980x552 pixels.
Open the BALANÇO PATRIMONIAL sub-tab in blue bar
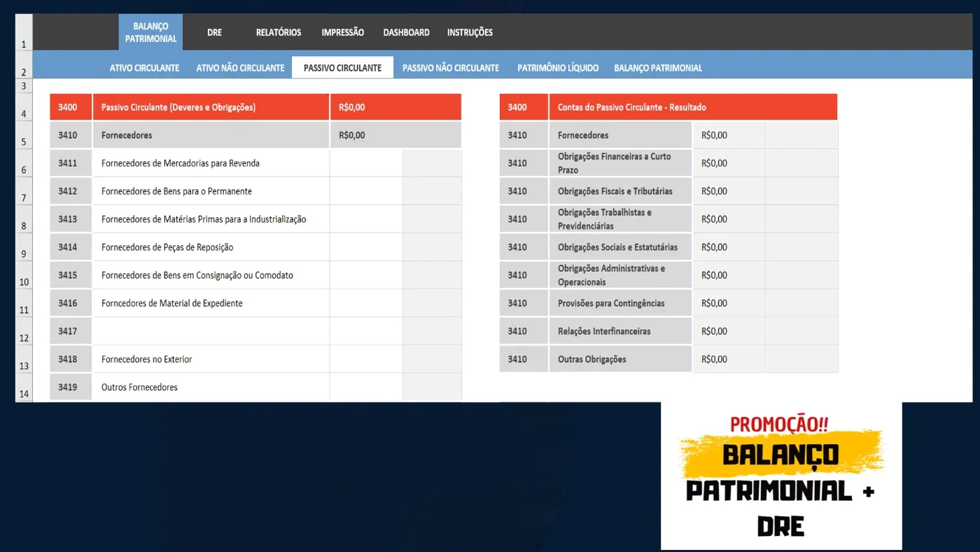658,68
